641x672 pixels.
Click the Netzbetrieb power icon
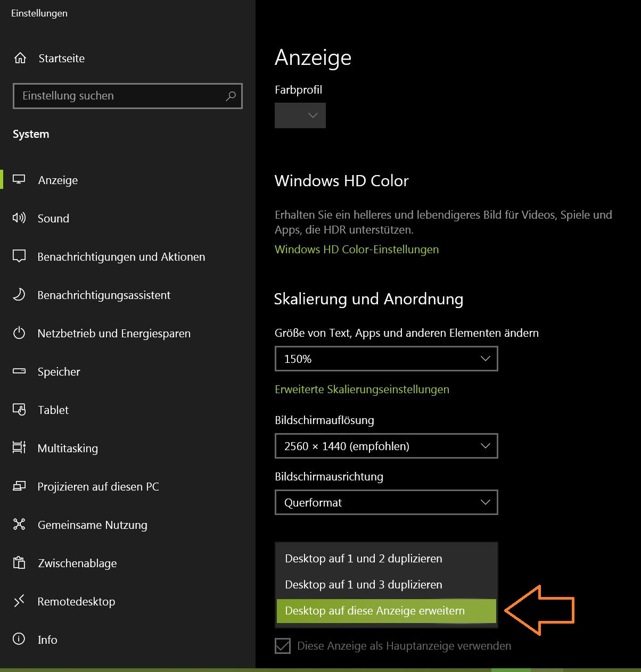(x=19, y=333)
